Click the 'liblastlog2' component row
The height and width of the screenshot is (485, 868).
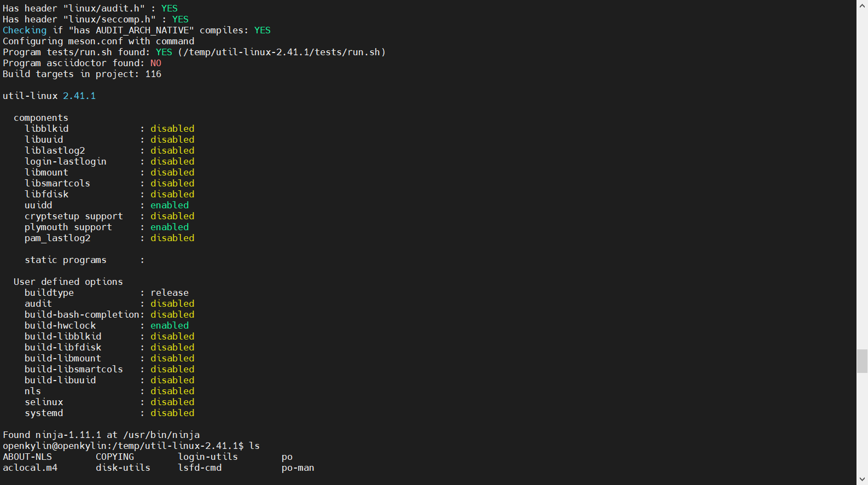pos(109,150)
